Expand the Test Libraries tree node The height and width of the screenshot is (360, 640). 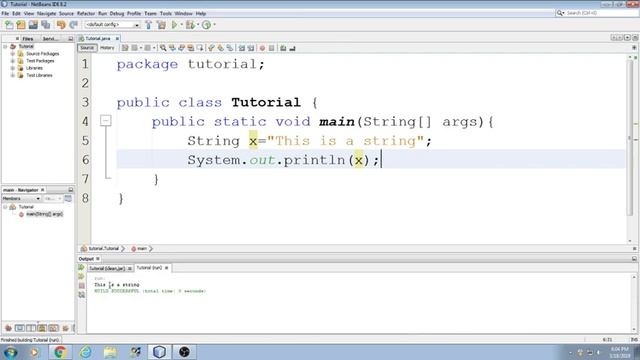point(13,76)
